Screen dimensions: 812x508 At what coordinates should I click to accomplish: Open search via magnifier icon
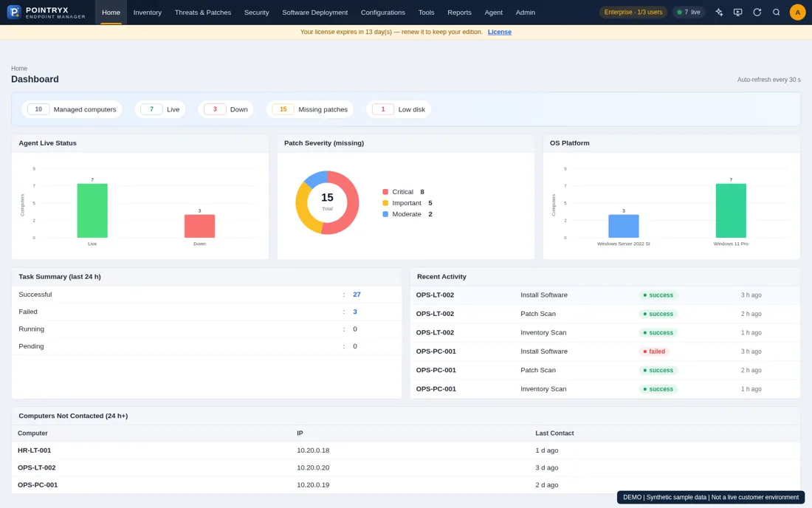pyautogui.click(x=777, y=13)
